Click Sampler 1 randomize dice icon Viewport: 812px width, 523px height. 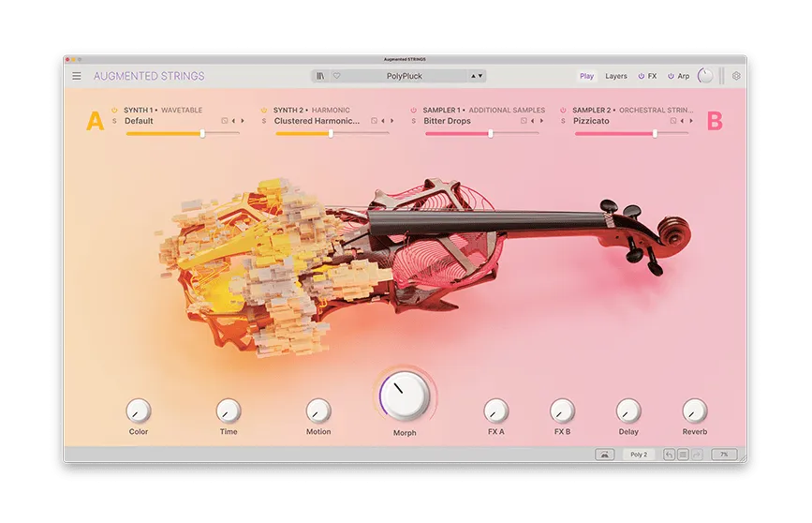pyautogui.click(x=524, y=121)
